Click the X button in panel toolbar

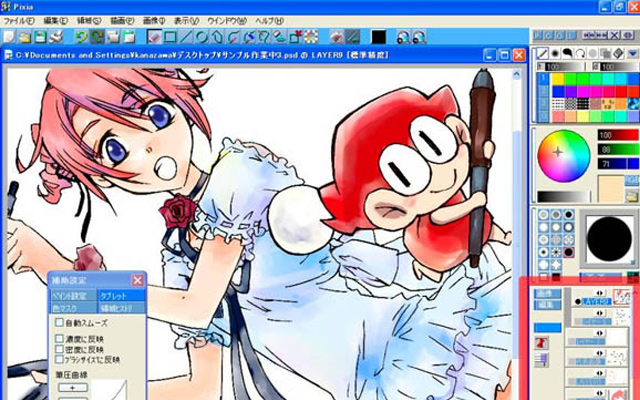click(x=614, y=36)
